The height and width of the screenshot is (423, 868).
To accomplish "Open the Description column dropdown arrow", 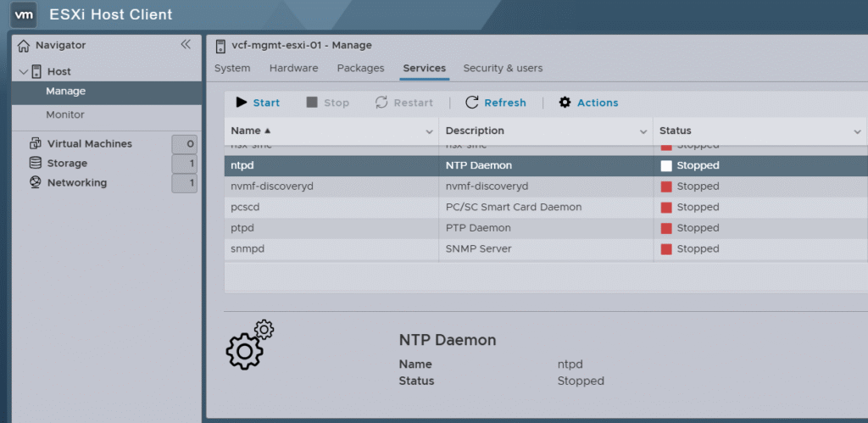I will pos(643,131).
